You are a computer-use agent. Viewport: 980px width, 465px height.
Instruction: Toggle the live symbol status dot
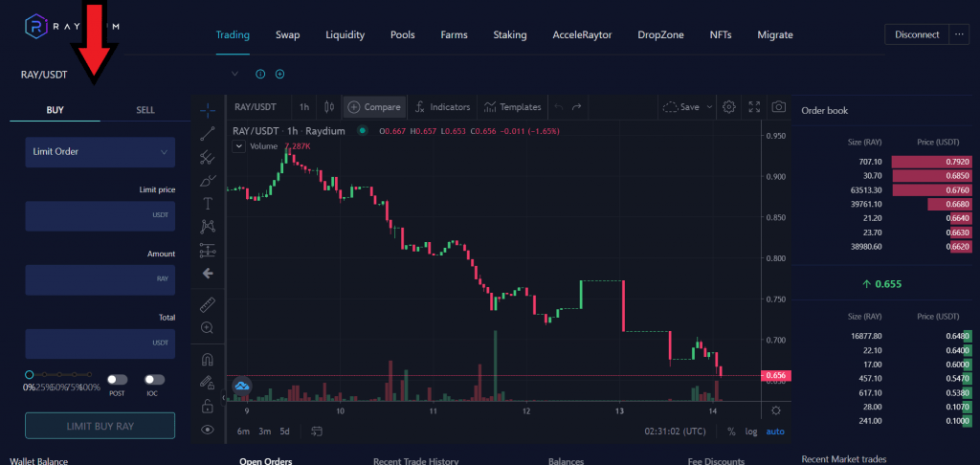pyautogui.click(x=362, y=131)
